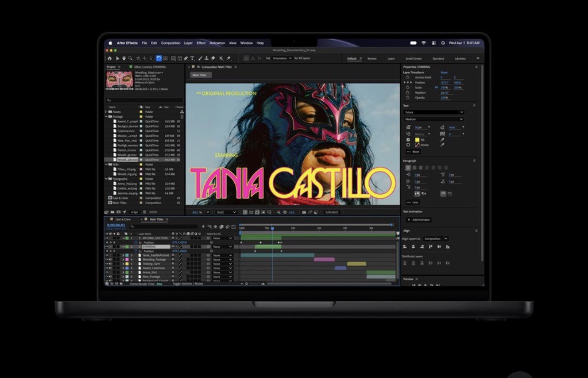Toggle the Fill checkbox in Text properties
Screen dimensions: 588x378
tap(408, 140)
